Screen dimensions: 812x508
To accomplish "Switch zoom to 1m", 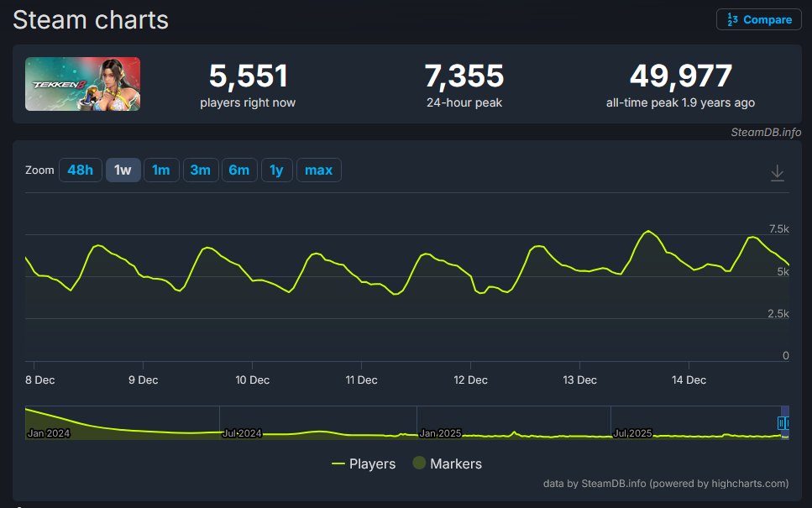I will point(161,170).
